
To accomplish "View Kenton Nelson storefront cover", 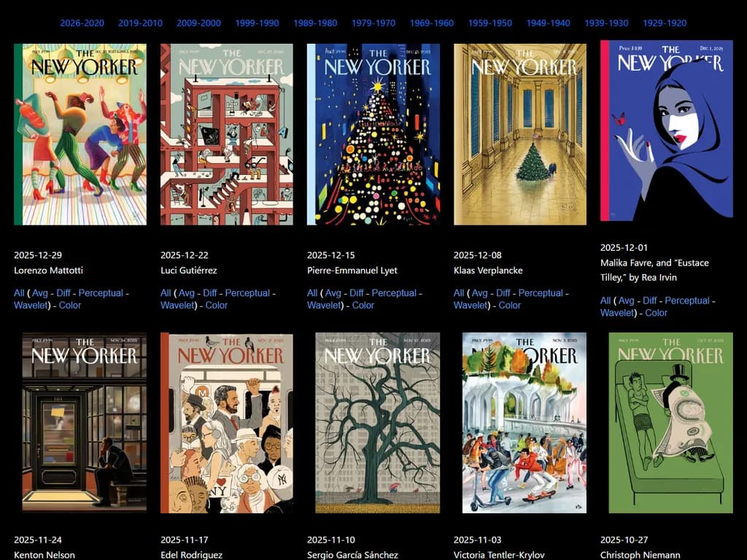I will (x=85, y=421).
